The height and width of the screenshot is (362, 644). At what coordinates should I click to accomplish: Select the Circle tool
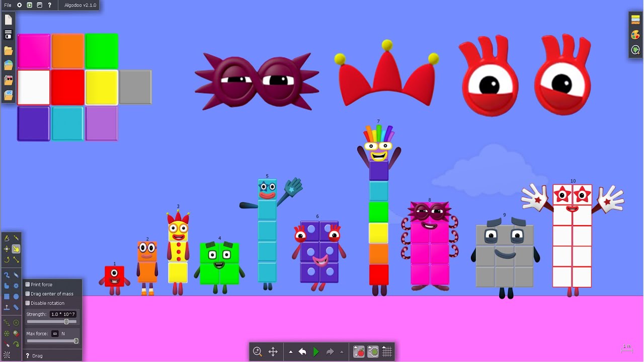(16, 296)
